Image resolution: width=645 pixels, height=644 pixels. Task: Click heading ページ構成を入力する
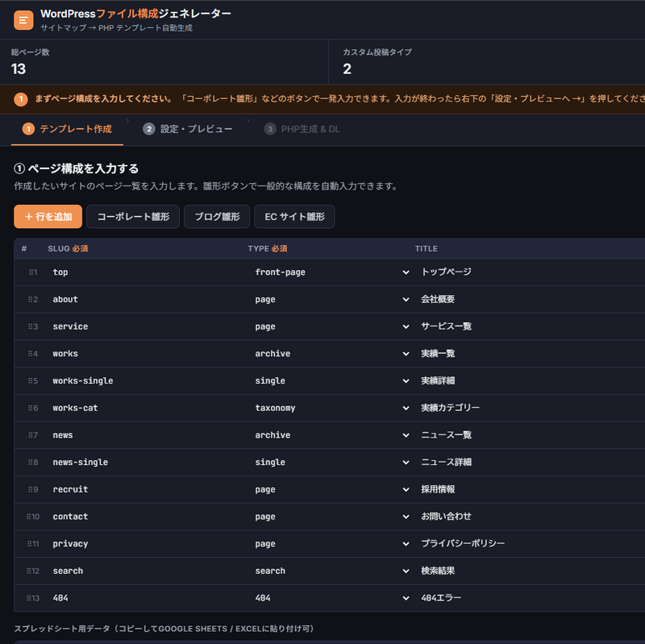[77, 168]
